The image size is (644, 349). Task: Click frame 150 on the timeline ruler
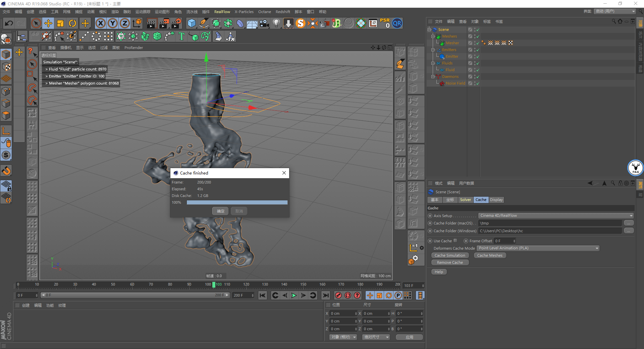[x=303, y=285]
